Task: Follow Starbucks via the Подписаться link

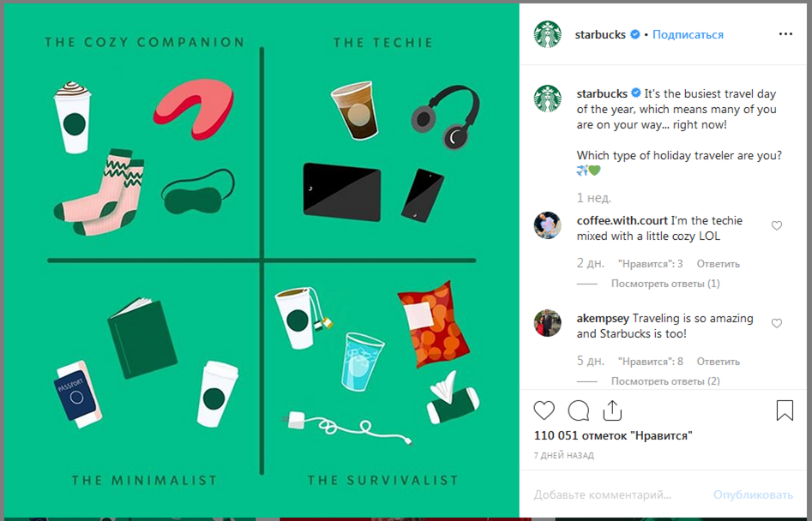Action: 688,34
